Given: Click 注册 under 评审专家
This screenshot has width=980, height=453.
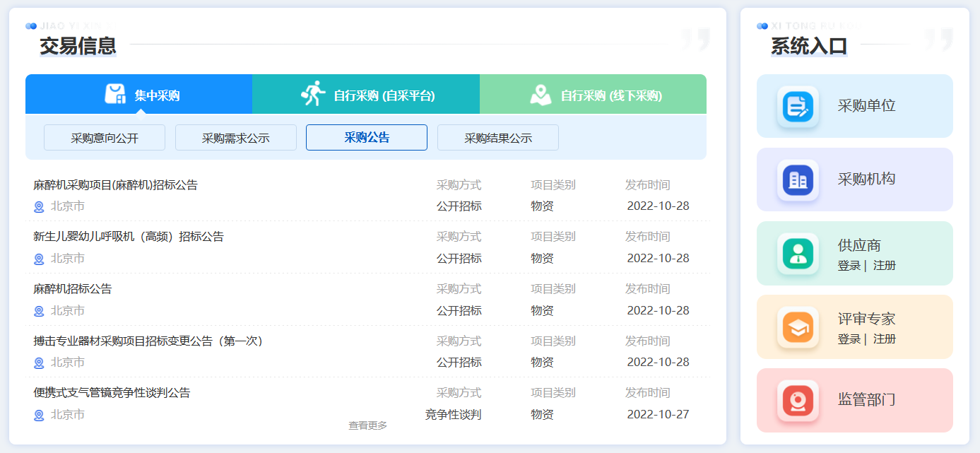Looking at the screenshot, I should point(885,339).
